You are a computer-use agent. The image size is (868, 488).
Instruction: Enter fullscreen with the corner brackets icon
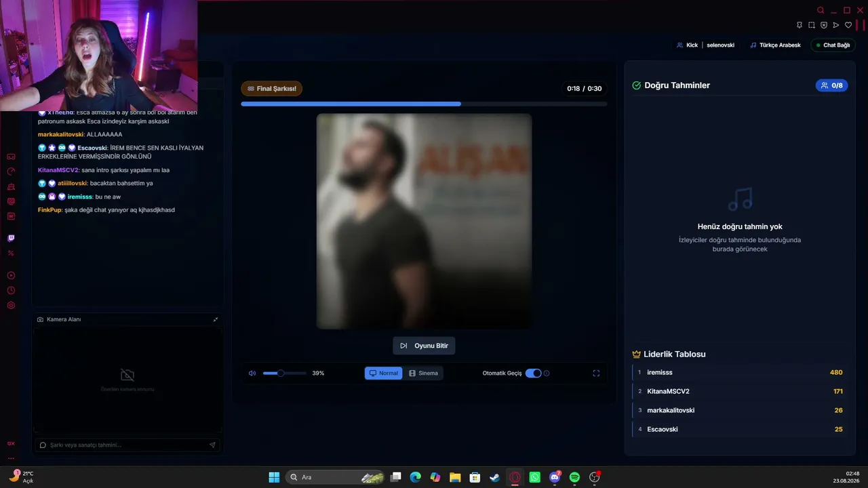(596, 373)
